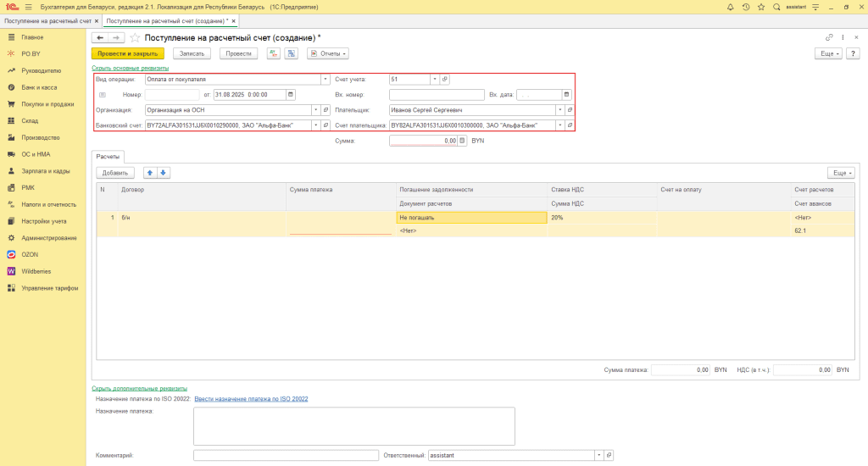Image resolution: width=868 pixels, height=466 pixels.
Task: Move the row up with blue arrow
Action: (x=149, y=173)
